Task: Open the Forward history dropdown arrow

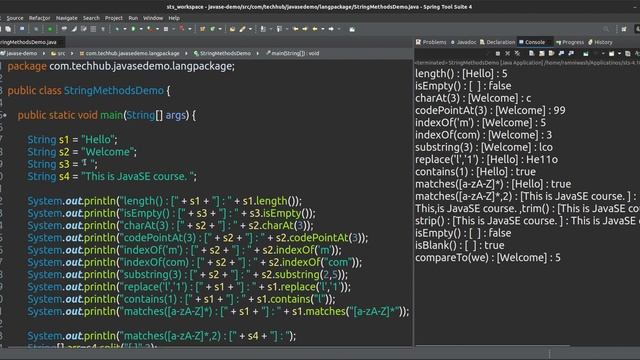Action: 339,29
